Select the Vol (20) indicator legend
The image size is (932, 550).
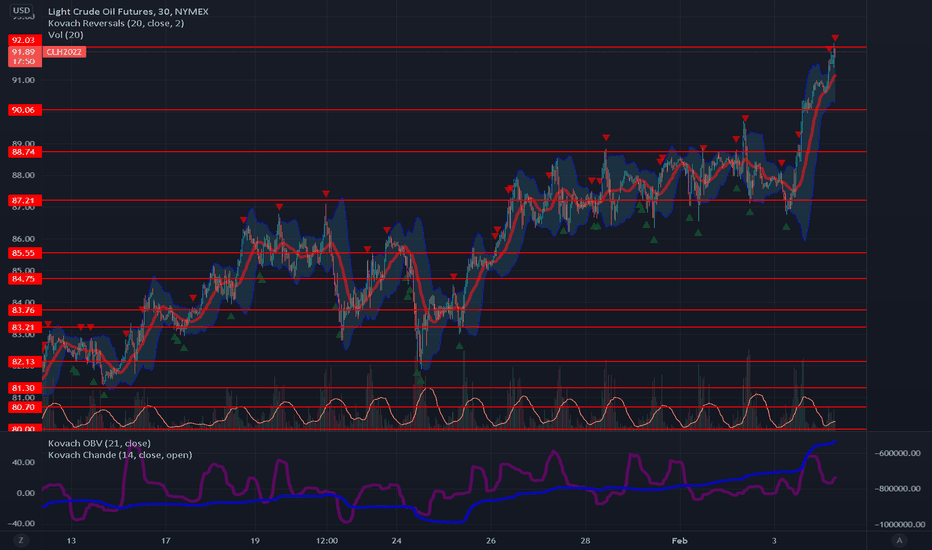(x=65, y=35)
